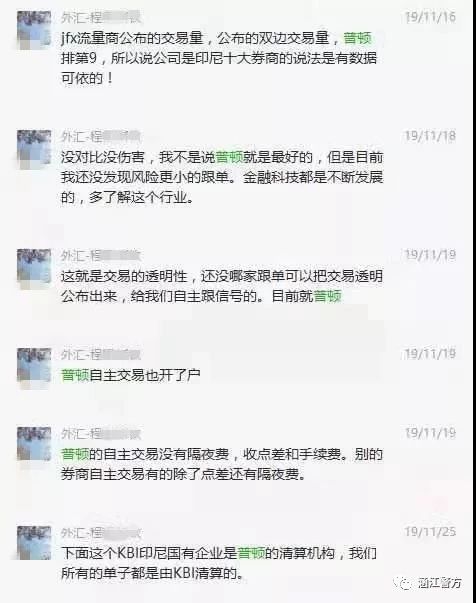This screenshot has width=476, height=603.
Task: Click green 普顿 keyword in first message
Action: (358, 38)
